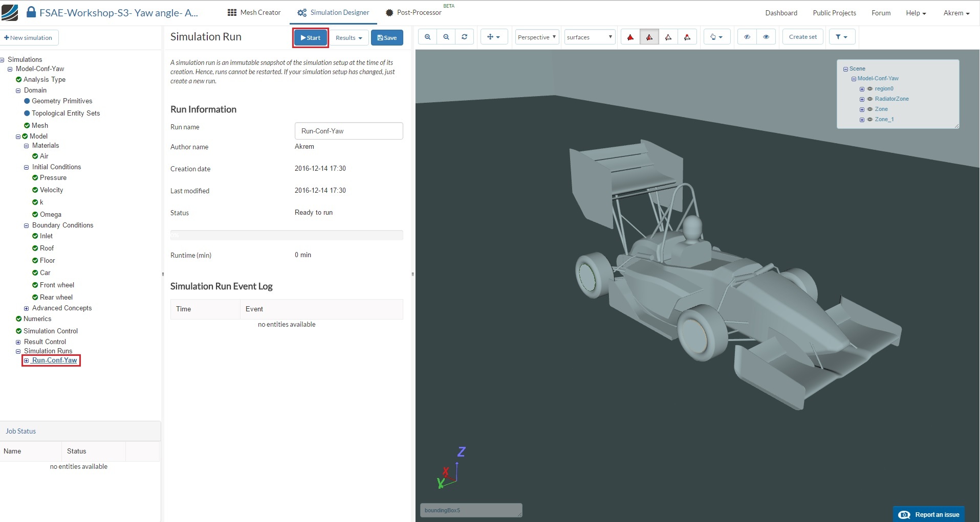
Task: Click the Run name text field
Action: point(349,131)
